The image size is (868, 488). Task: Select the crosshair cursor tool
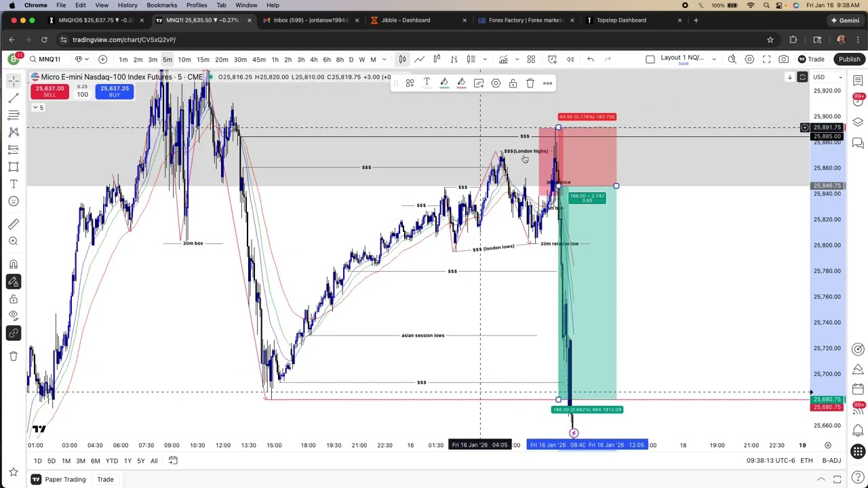(x=14, y=81)
